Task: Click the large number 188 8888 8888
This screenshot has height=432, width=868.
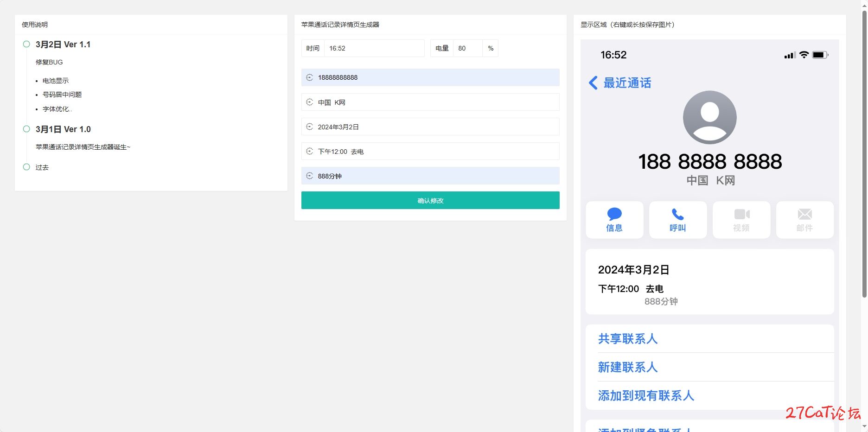Action: (x=710, y=162)
